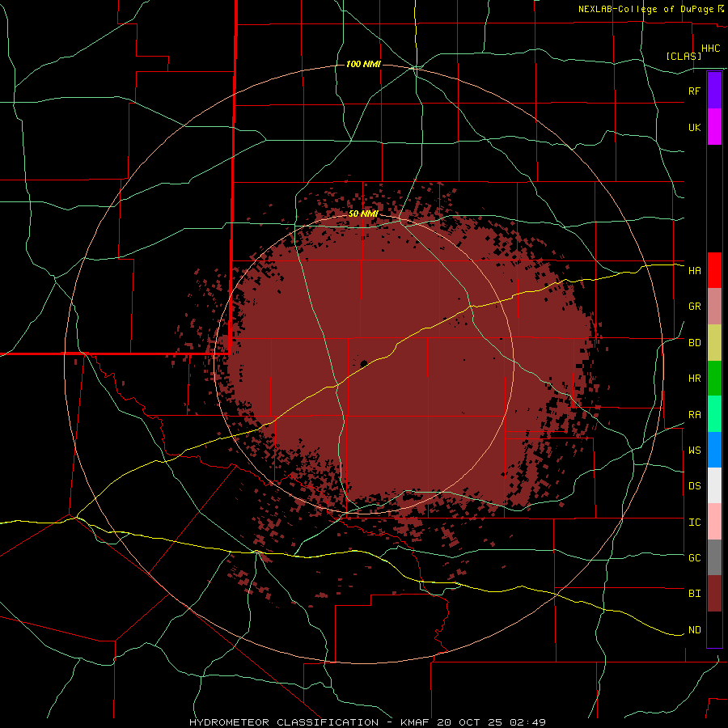Viewport: 728px width, 728px height.
Task: Click the 'RF' legend label
Action: [x=694, y=91]
